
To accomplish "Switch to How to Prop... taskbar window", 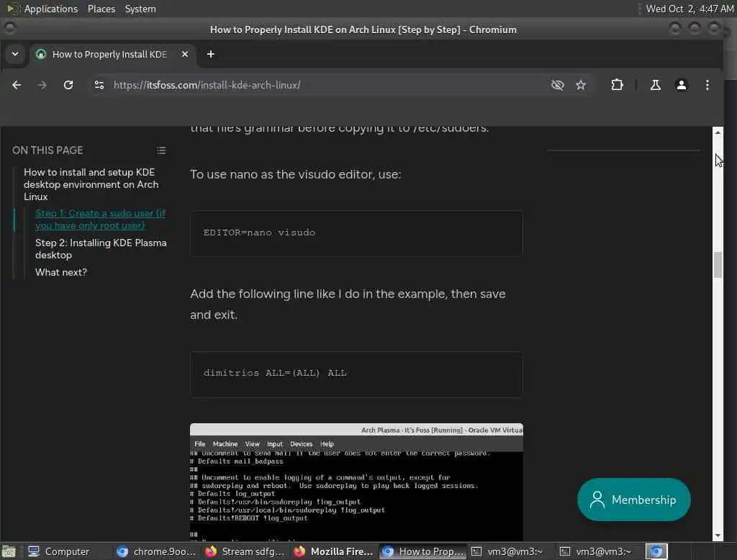I will [422, 551].
